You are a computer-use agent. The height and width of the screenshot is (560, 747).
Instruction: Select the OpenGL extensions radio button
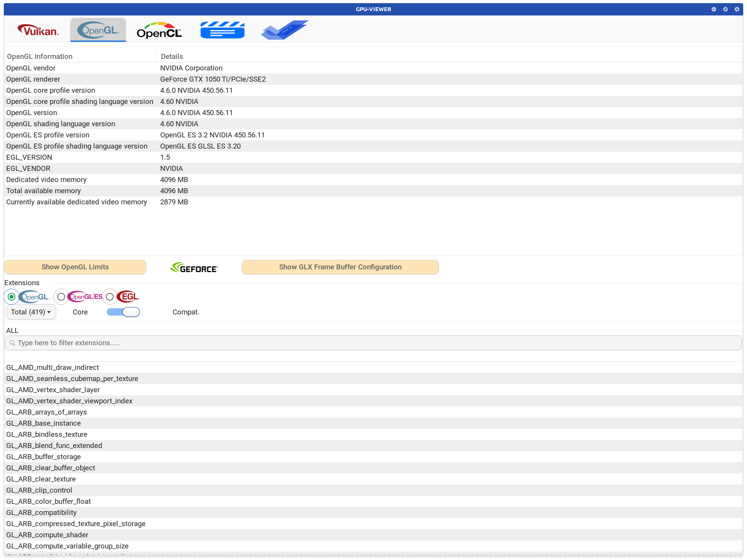click(12, 296)
